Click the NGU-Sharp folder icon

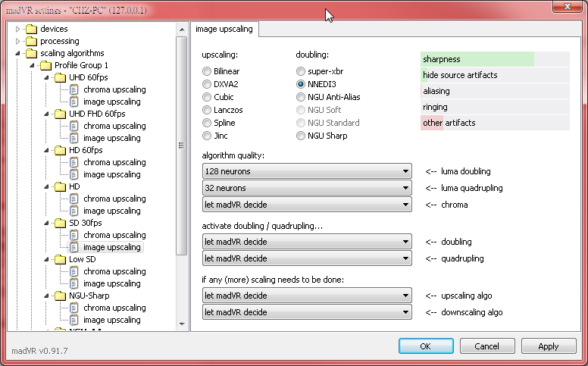pos(60,296)
